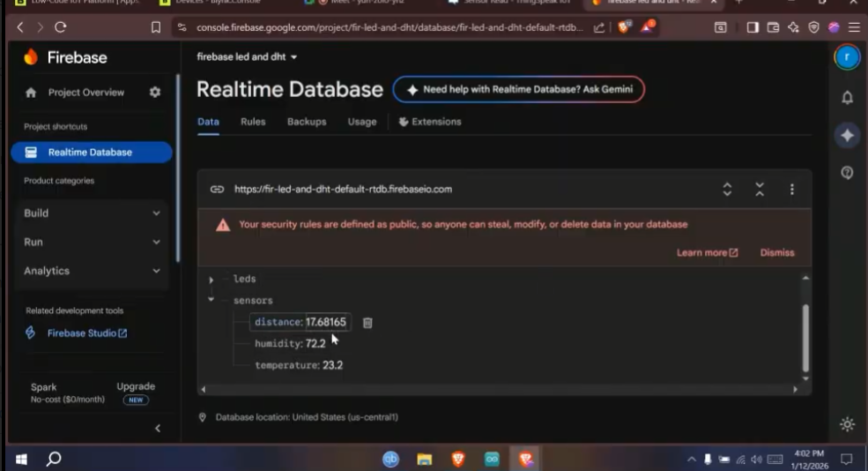This screenshot has height=471, width=868.
Task: Click the temperature value 23.2
Action: point(333,365)
